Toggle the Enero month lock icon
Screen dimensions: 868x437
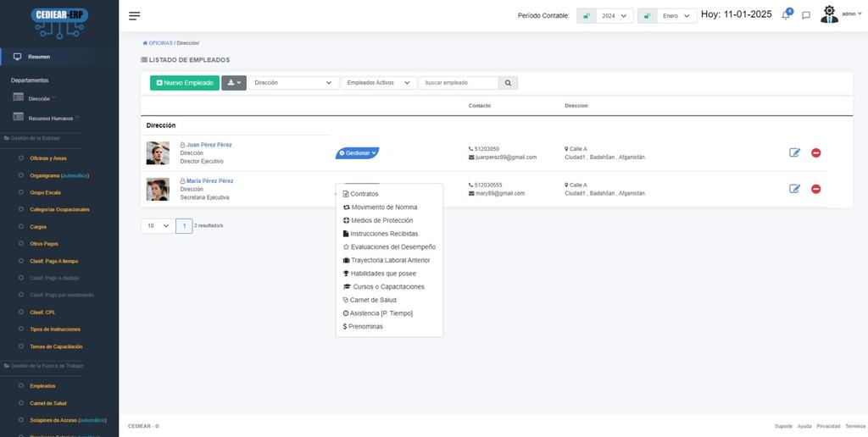647,16
